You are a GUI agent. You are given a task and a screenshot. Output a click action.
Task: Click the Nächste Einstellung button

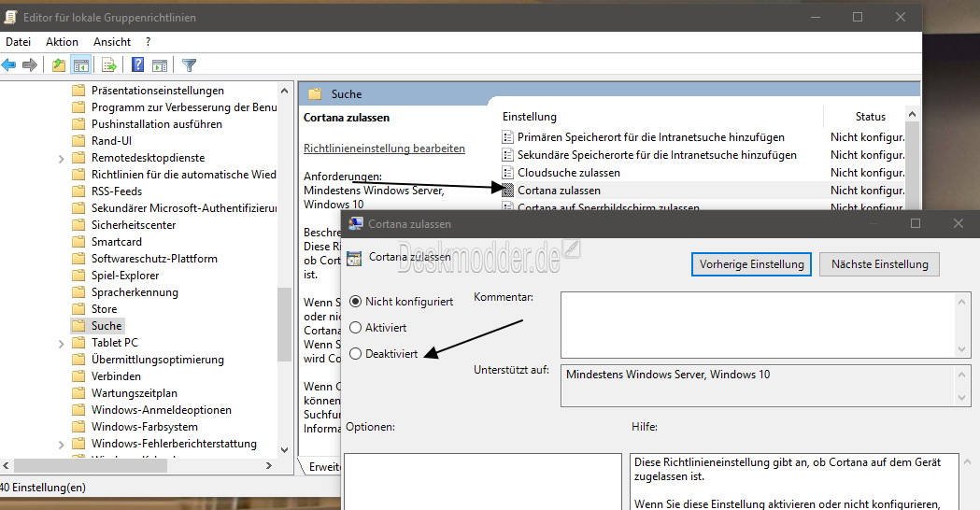coord(879,264)
